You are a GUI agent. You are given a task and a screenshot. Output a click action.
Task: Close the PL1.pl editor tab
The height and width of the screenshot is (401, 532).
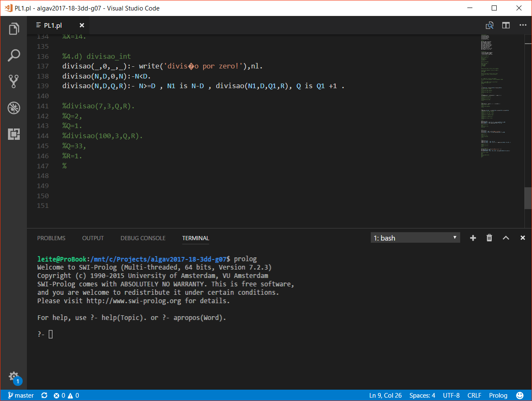click(81, 25)
